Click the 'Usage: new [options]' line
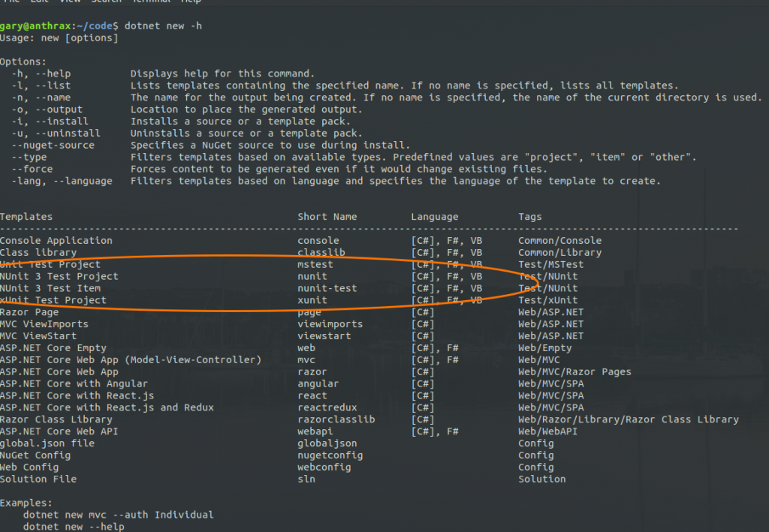Image resolution: width=769 pixels, height=532 pixels. click(x=59, y=38)
